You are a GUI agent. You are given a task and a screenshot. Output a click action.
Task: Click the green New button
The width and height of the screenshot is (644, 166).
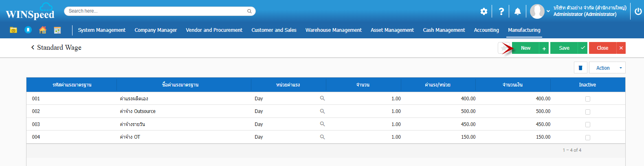(x=525, y=48)
